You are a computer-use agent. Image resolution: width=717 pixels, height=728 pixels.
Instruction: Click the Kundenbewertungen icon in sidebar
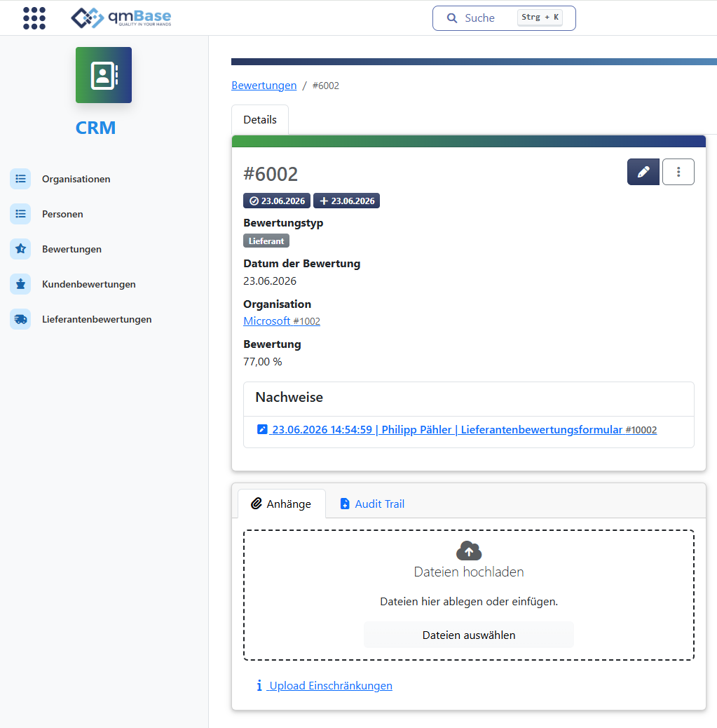tap(20, 284)
